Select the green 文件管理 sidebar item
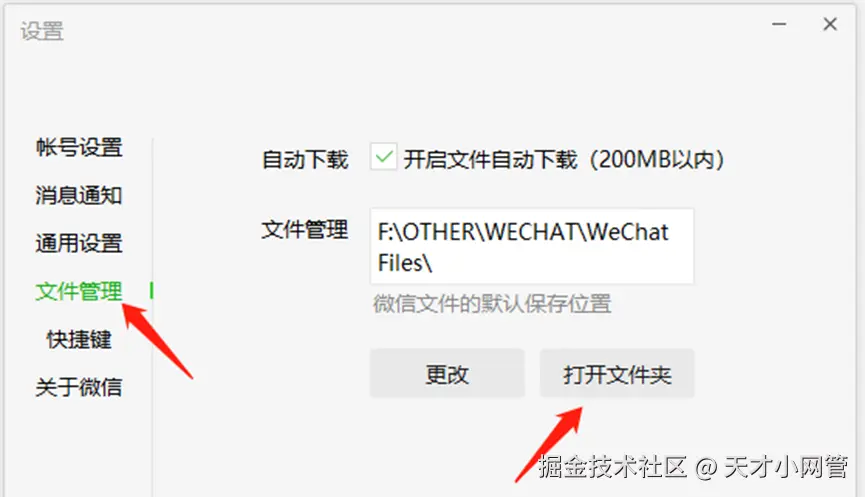 point(79,291)
